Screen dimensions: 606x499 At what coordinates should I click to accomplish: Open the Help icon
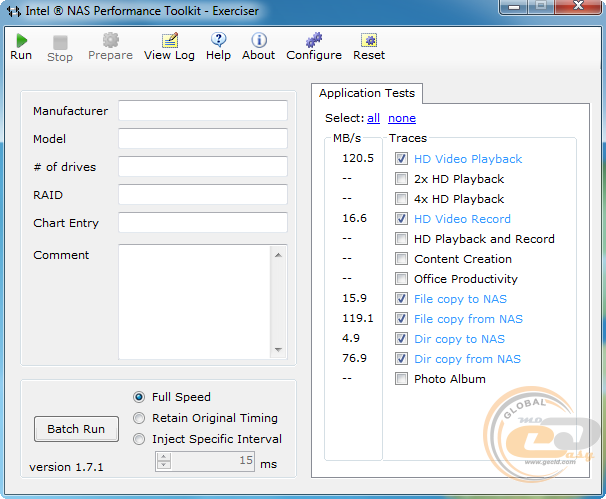click(x=218, y=40)
